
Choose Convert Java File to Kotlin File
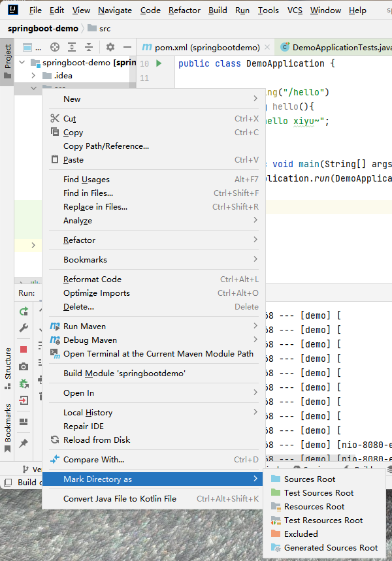154,499
